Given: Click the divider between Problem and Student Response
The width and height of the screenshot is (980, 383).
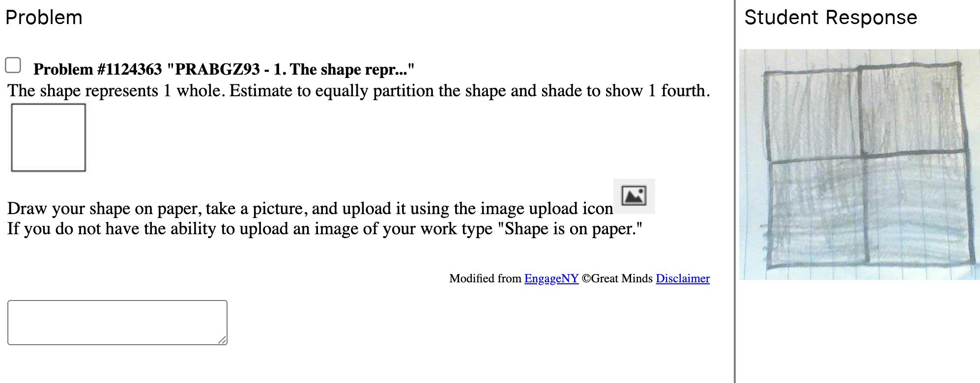Looking at the screenshot, I should (735, 191).
